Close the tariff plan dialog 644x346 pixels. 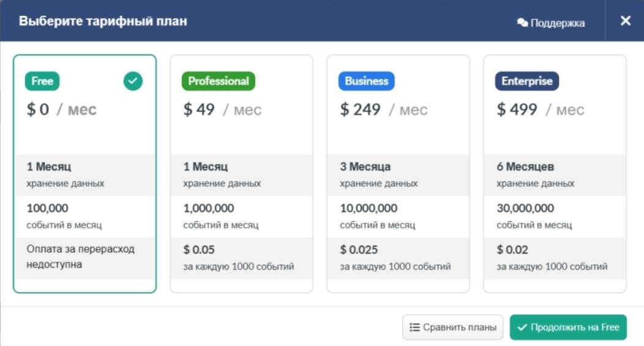click(625, 21)
